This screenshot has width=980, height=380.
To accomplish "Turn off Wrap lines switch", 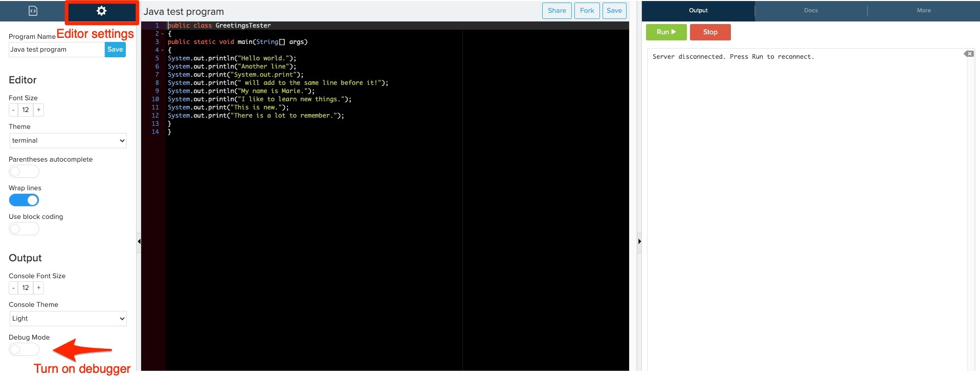I will pos(24,200).
